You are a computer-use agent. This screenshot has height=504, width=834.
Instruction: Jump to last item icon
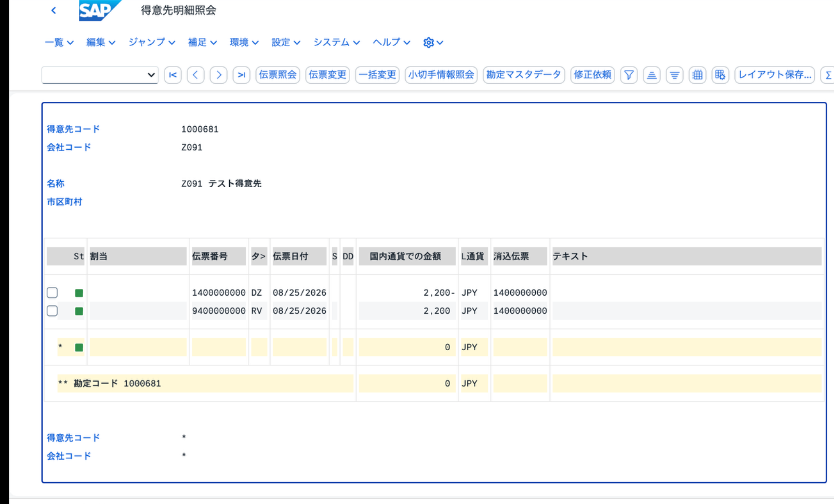point(242,75)
